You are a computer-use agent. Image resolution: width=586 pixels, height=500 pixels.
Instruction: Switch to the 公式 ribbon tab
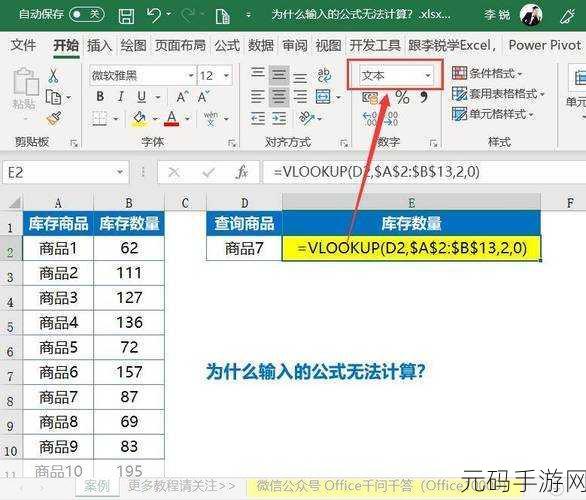click(227, 46)
